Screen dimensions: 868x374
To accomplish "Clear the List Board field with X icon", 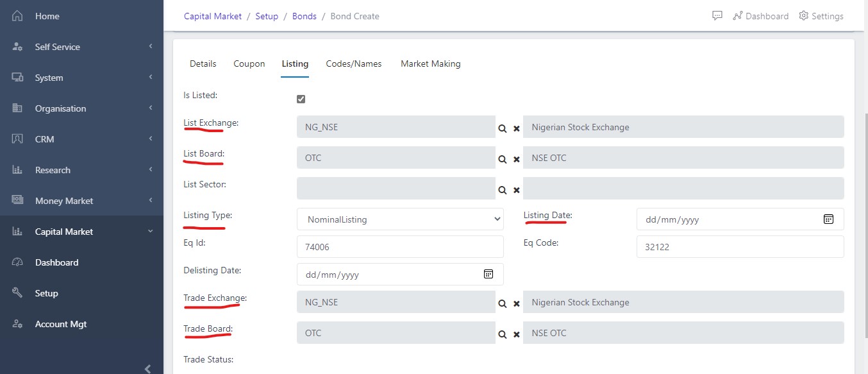I will pos(516,159).
